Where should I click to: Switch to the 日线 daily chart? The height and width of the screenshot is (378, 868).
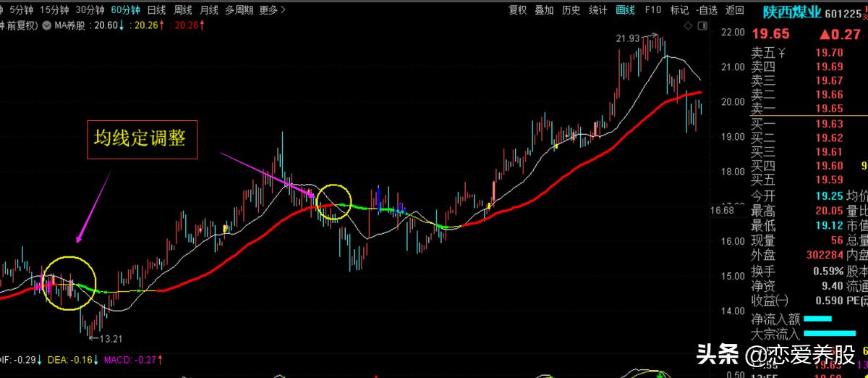[x=156, y=9]
